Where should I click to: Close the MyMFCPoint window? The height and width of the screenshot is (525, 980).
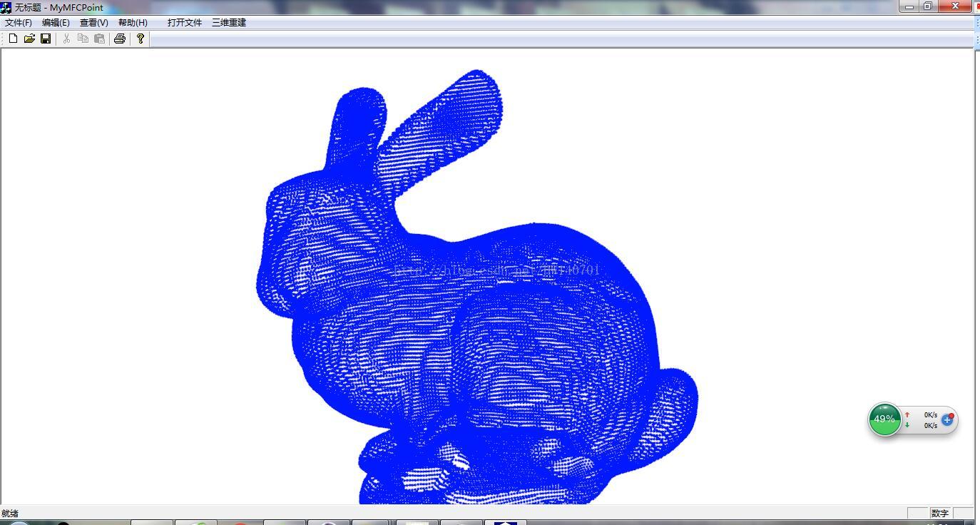tap(954, 6)
